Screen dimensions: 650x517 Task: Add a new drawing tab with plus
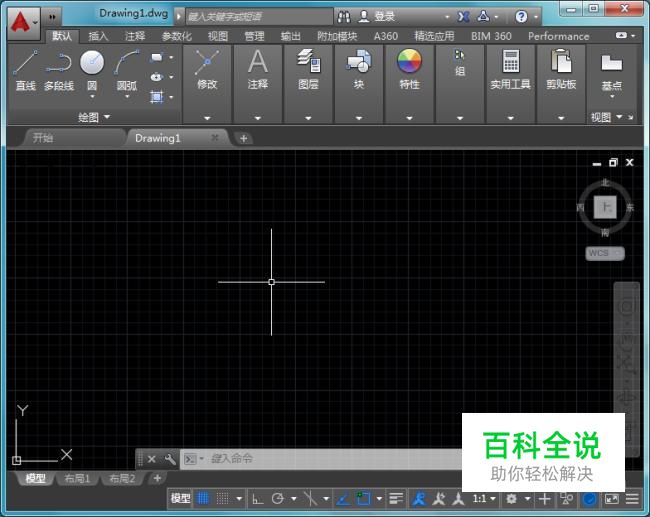point(244,138)
